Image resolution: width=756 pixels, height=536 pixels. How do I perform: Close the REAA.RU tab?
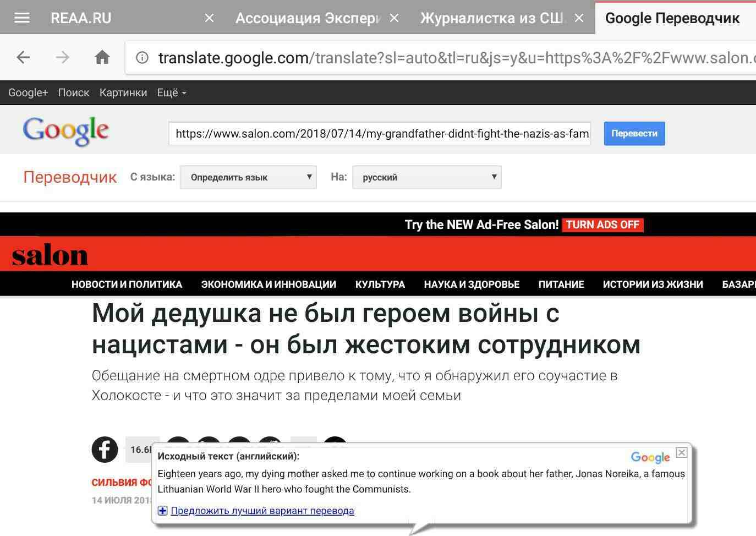[x=209, y=18]
